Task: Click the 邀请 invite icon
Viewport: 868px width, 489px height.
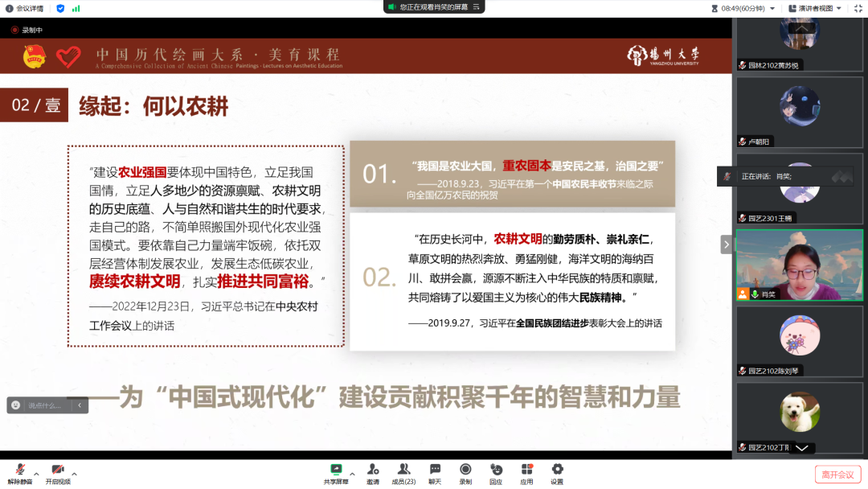Action: coord(373,470)
